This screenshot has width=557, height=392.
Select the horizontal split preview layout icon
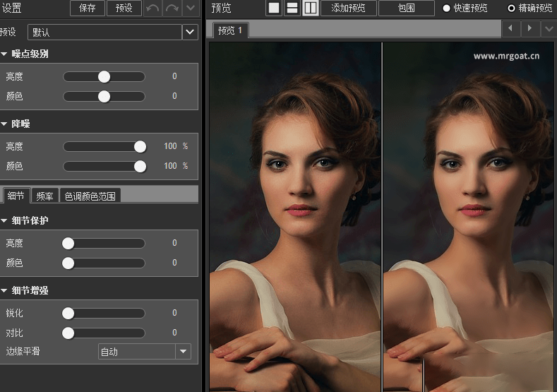click(292, 8)
